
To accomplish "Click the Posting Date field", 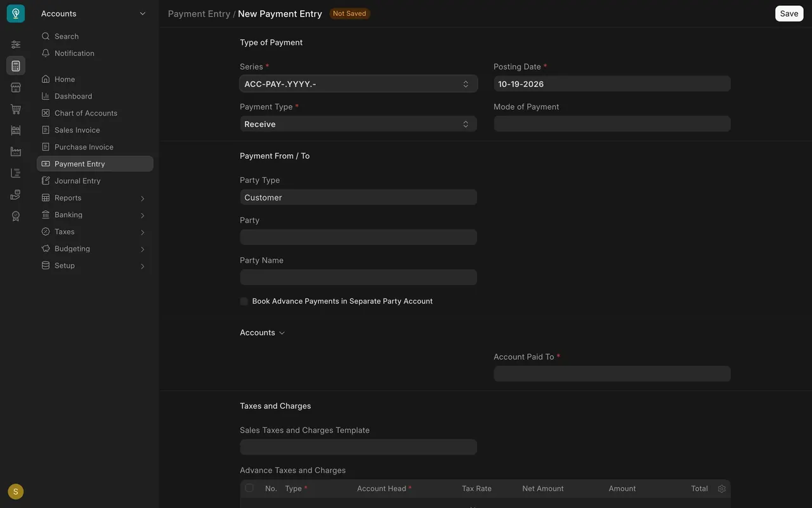I will [612, 84].
